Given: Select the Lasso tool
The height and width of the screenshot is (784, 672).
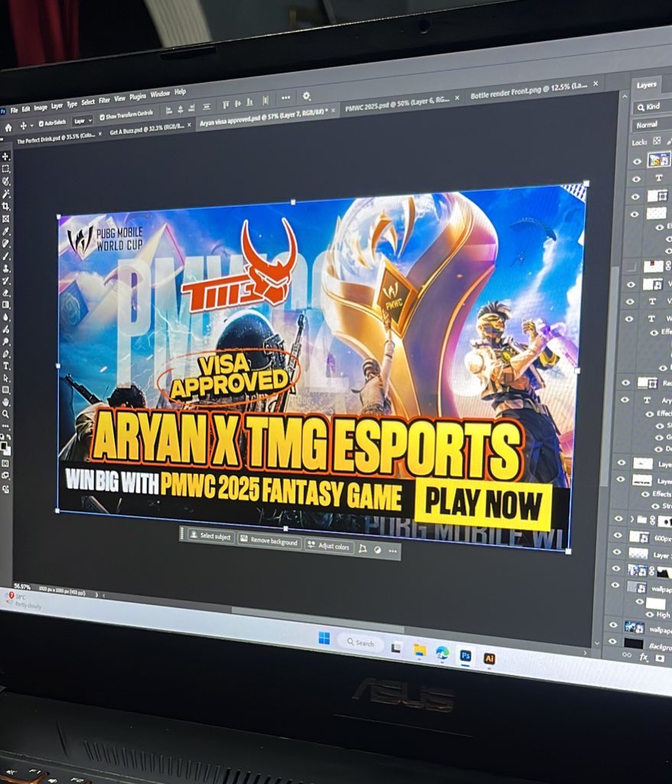Looking at the screenshot, I should pyautogui.click(x=5, y=181).
